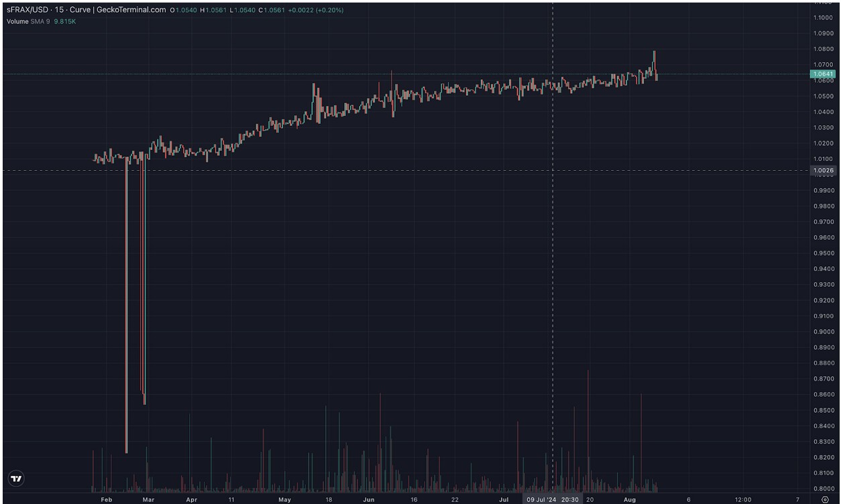Click the Aug label on time axis
This screenshot has height=504, width=841.
point(629,499)
